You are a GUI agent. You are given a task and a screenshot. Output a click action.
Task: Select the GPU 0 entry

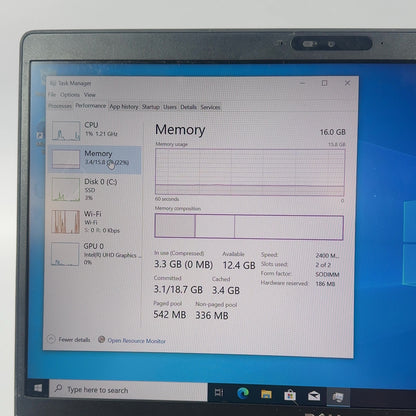click(x=95, y=254)
